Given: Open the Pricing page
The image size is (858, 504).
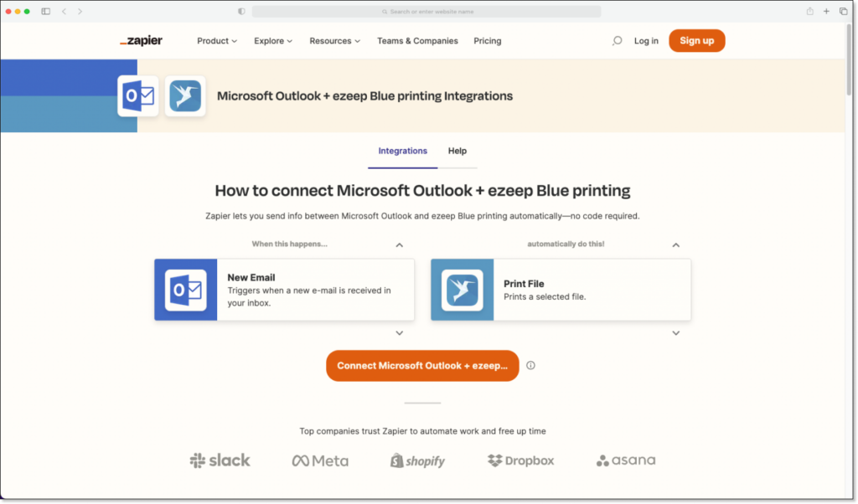Looking at the screenshot, I should (488, 41).
